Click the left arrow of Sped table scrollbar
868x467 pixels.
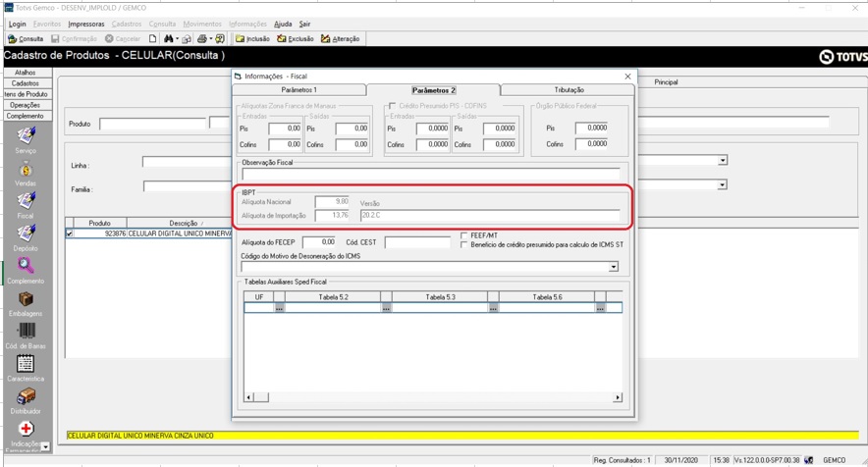coord(248,397)
